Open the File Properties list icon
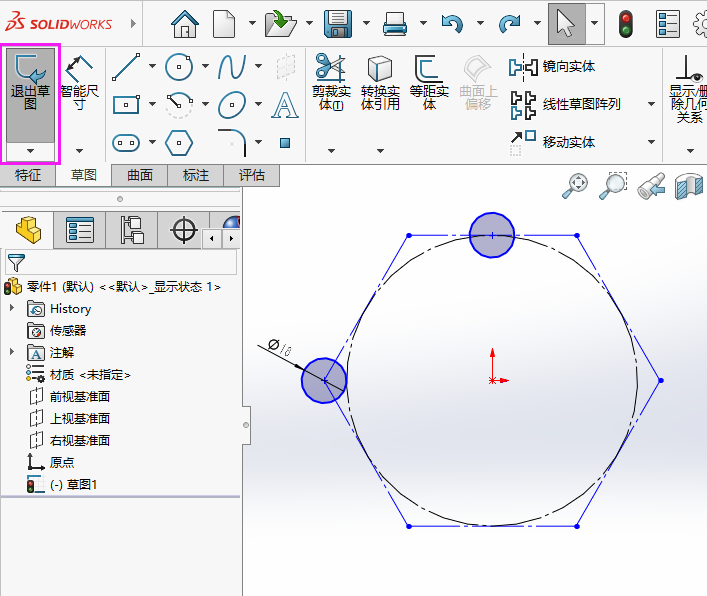 [x=668, y=23]
